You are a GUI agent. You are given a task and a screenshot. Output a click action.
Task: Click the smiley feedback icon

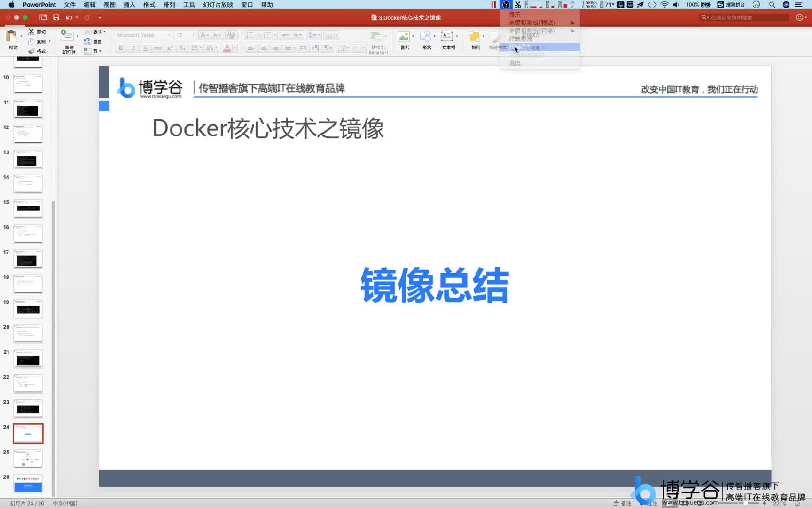click(x=800, y=17)
